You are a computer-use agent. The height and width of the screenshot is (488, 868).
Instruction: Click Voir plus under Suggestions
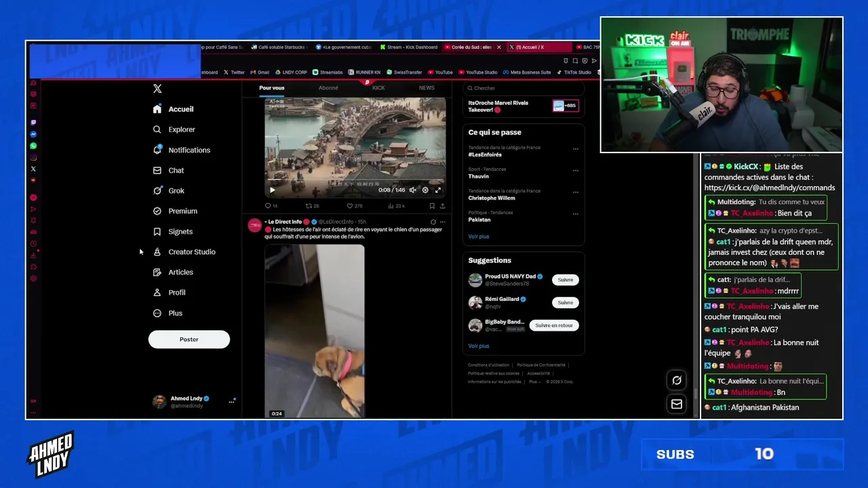click(479, 346)
